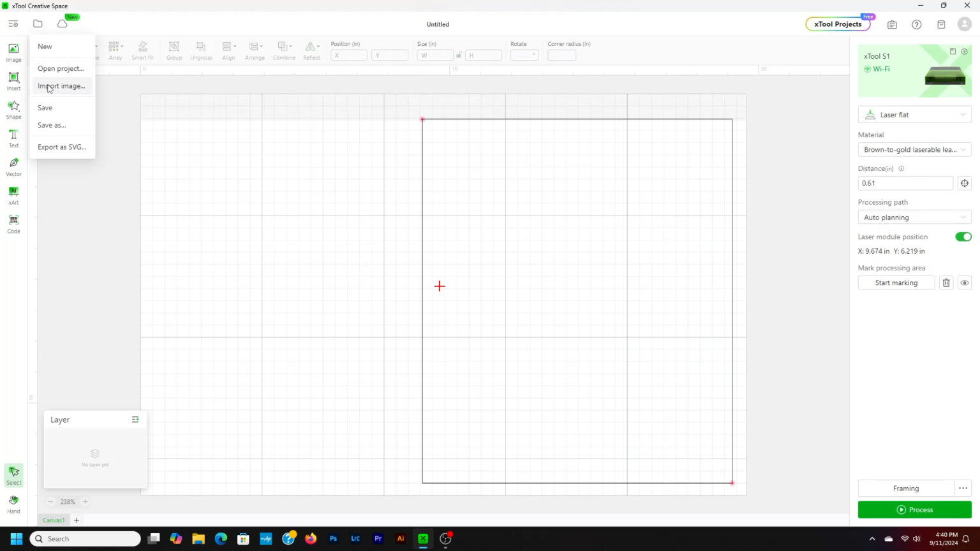
Task: Choose Import image from file menu
Action: (61, 86)
